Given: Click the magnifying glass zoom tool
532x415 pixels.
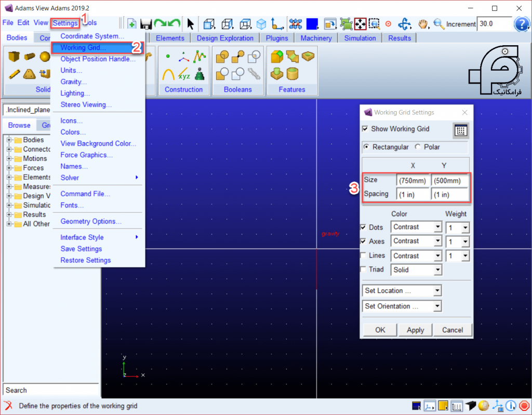Looking at the screenshot, I should 438,24.
